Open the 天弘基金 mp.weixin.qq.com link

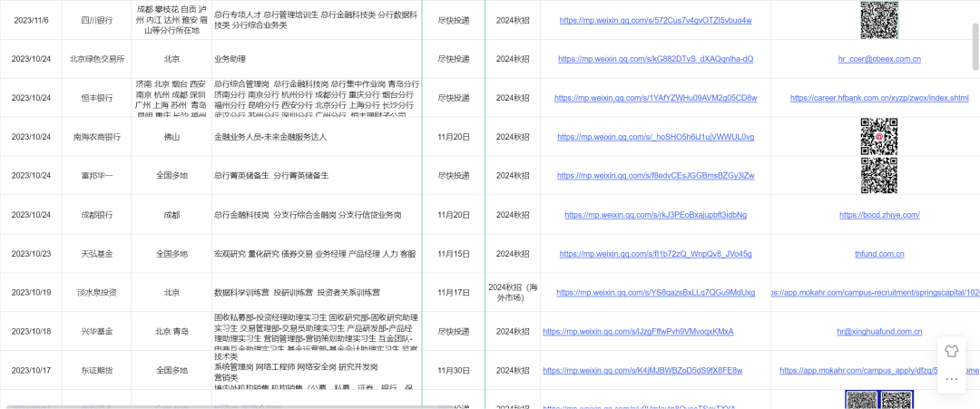click(656, 254)
